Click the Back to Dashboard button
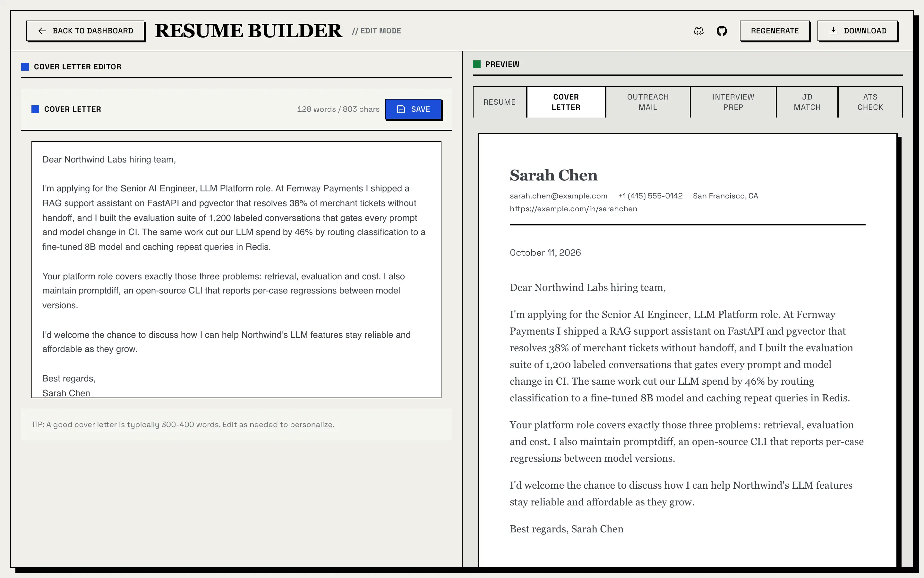 86,31
